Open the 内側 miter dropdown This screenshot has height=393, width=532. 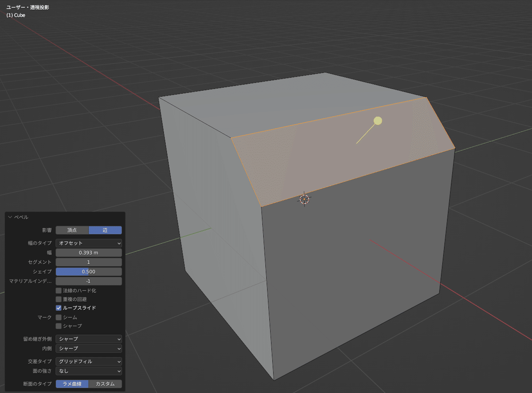click(x=89, y=349)
